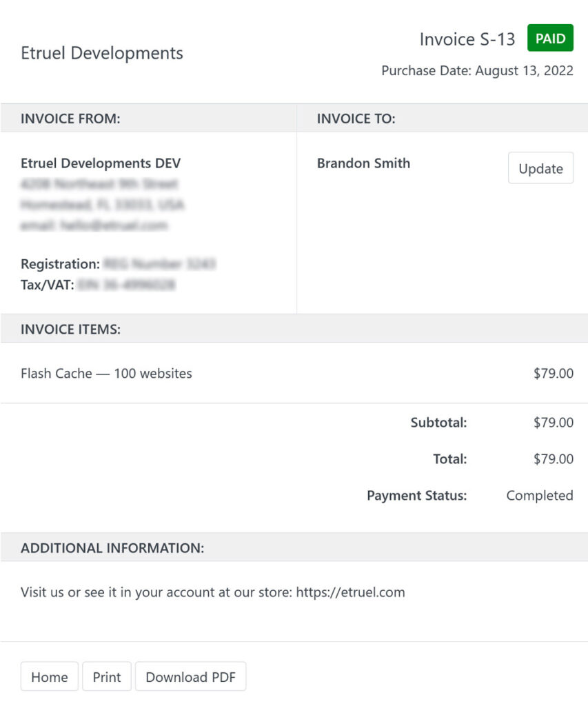
Task: Open the invoice with the Download PDF button
Action: pos(191,676)
